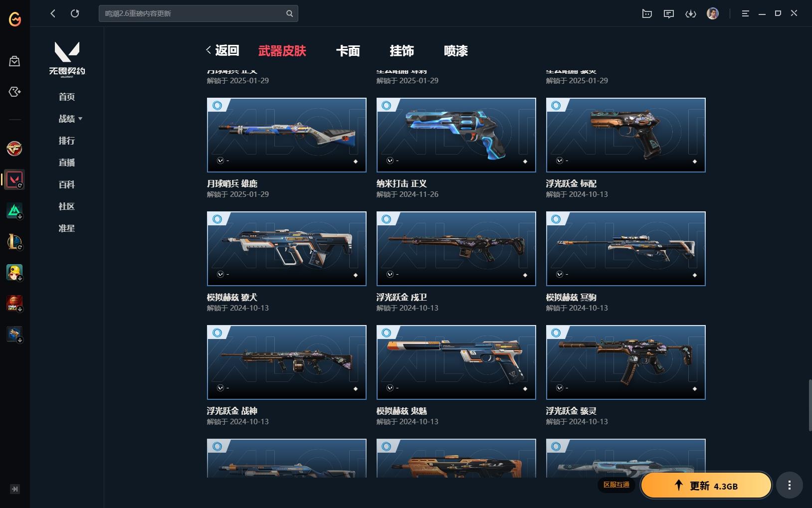
Task: Select the 纳米打击 正义 skin thumbnail
Action: pos(456,135)
